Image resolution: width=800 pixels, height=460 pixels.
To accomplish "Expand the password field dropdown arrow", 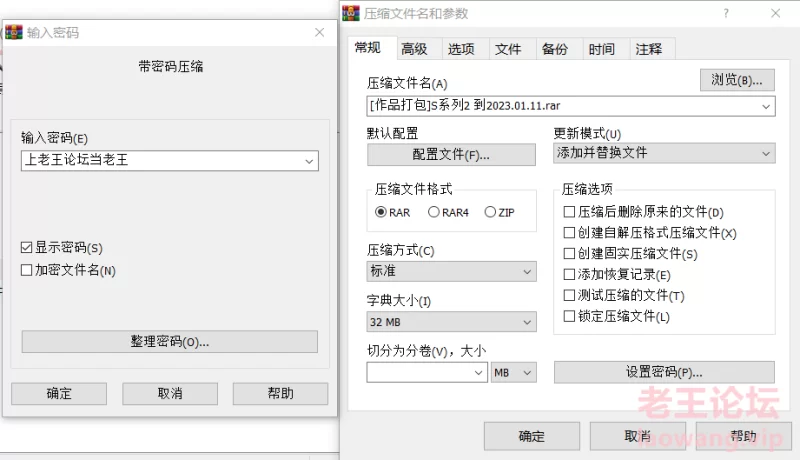I will (309, 161).
